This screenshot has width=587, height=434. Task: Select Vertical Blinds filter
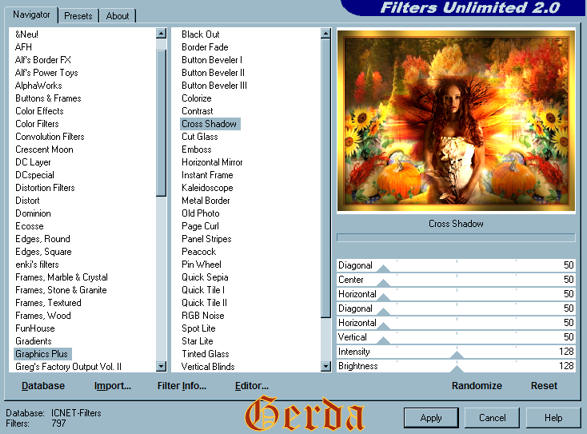(x=208, y=367)
